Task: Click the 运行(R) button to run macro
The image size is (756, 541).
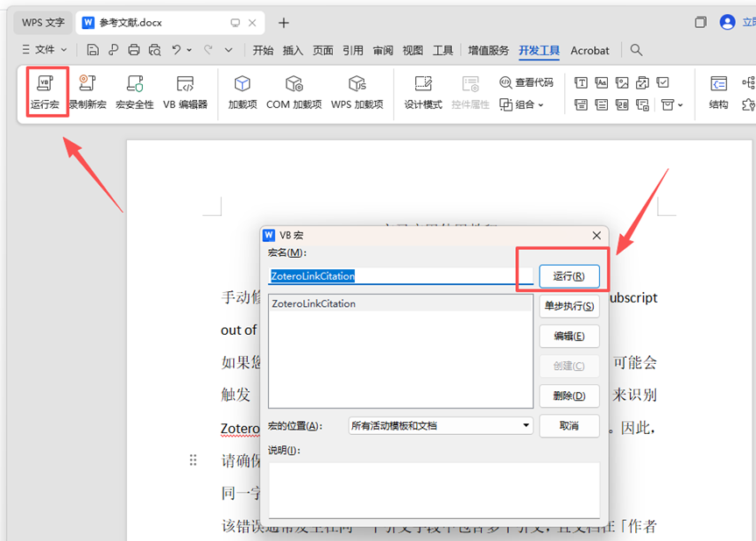Action: tap(569, 274)
